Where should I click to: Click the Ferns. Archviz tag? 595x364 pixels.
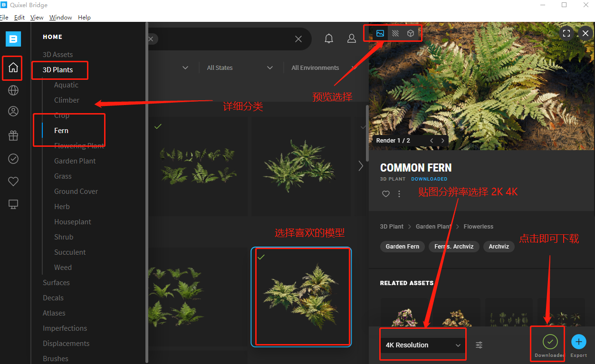click(454, 247)
